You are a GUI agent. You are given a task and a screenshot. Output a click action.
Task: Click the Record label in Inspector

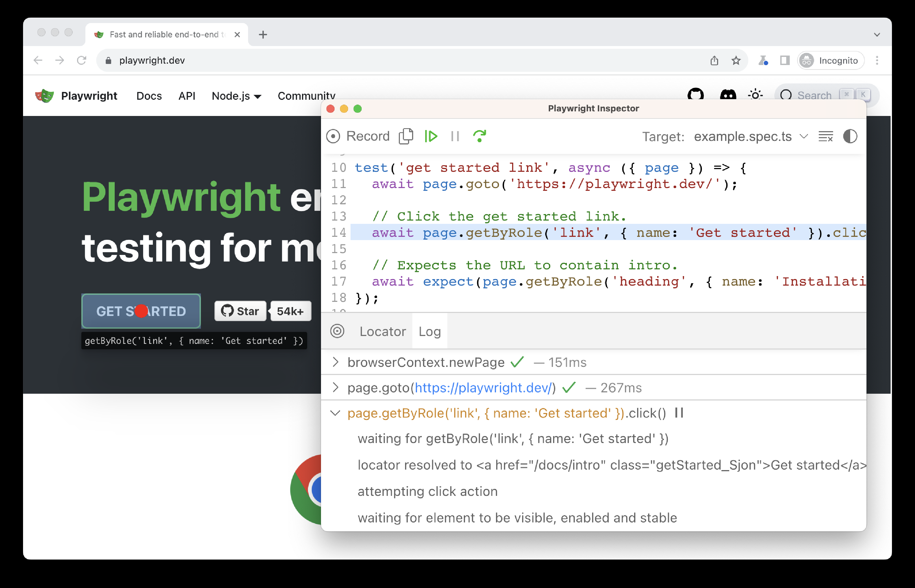click(368, 136)
